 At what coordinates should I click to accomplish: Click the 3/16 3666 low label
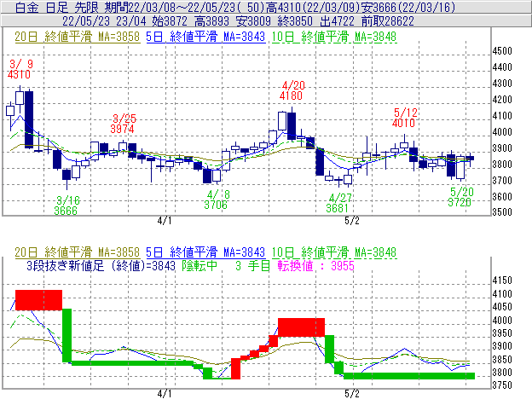point(66,205)
